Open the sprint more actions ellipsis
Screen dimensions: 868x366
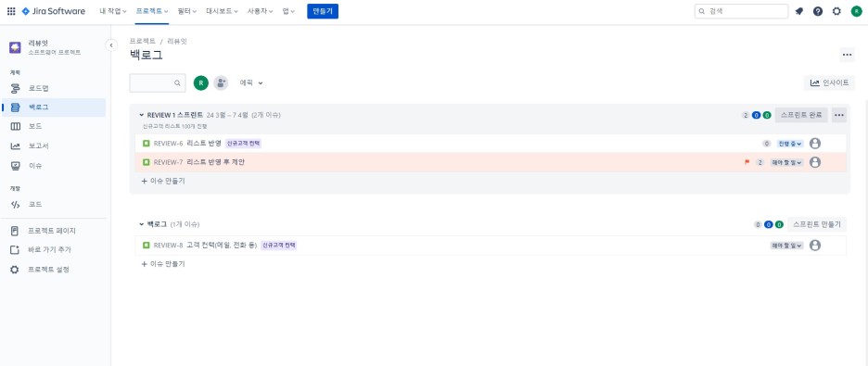tap(839, 115)
